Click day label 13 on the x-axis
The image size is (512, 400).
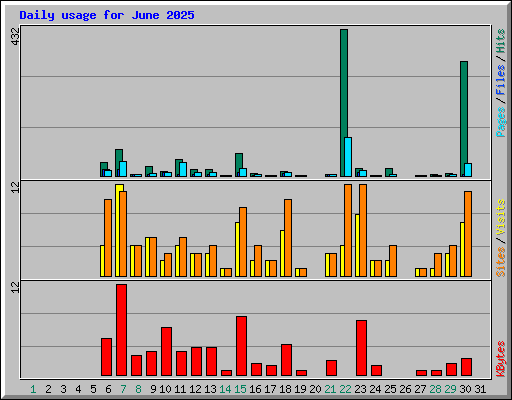(x=210, y=389)
